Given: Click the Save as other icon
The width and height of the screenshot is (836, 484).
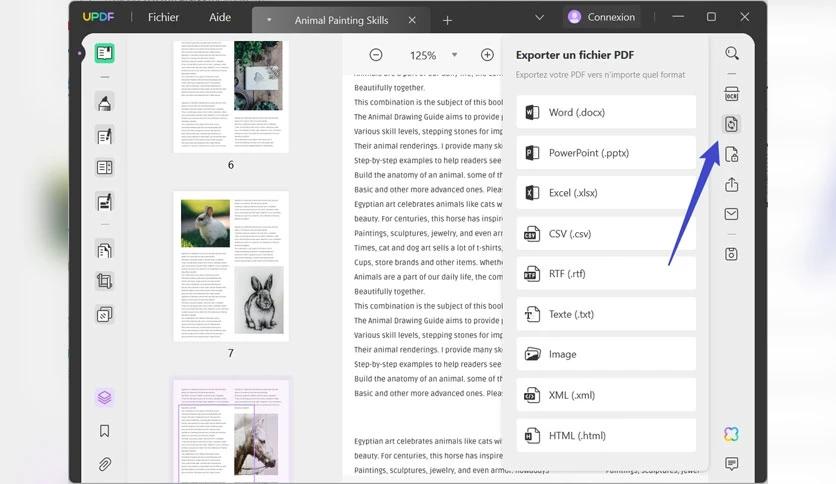Looking at the screenshot, I should pos(732,254).
